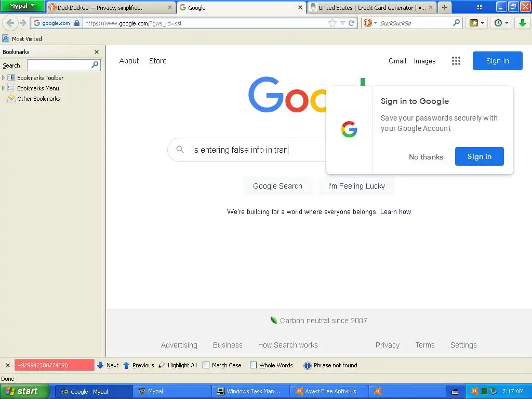Find Next match in page
532x399 pixels.
tap(108, 365)
